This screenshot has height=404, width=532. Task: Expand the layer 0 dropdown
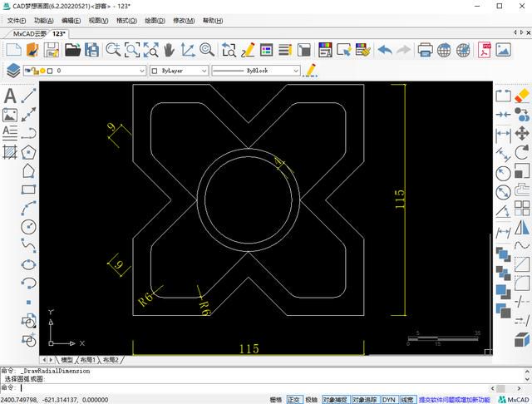142,71
